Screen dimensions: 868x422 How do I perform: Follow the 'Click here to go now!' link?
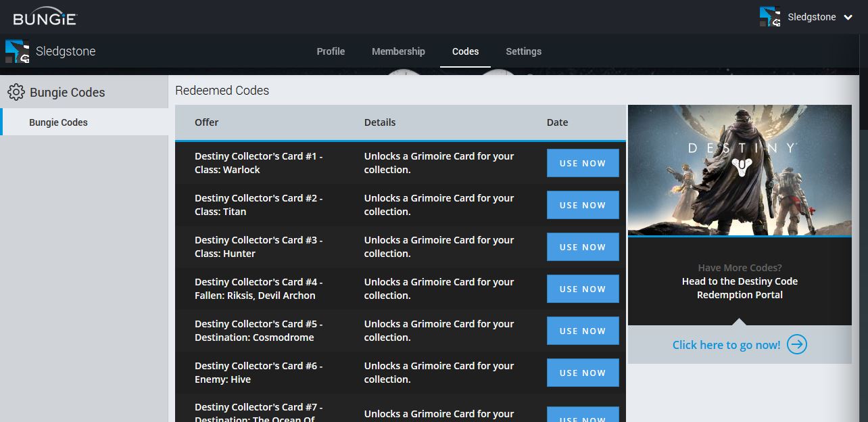click(x=726, y=345)
